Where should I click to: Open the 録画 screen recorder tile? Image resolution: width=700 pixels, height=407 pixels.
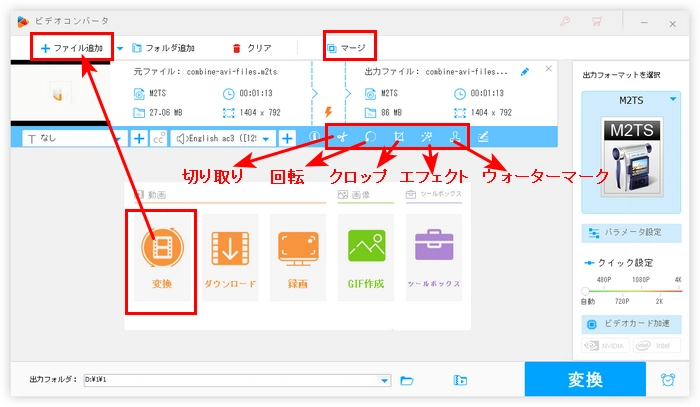298,257
